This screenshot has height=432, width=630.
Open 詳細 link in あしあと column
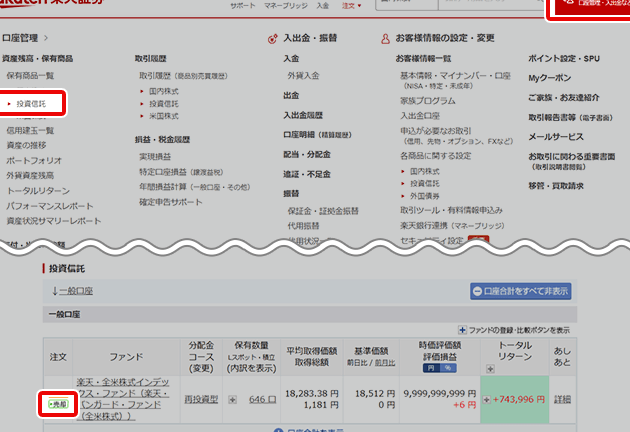[562, 399]
